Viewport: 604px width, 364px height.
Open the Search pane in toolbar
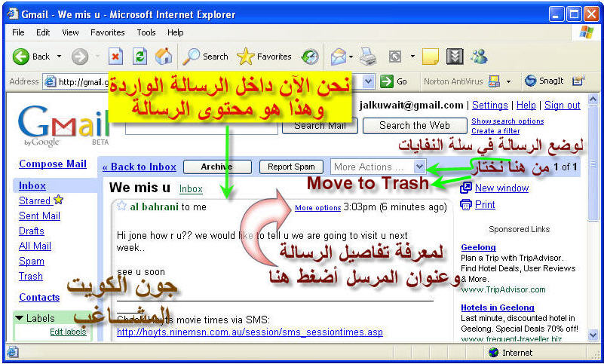(x=205, y=57)
